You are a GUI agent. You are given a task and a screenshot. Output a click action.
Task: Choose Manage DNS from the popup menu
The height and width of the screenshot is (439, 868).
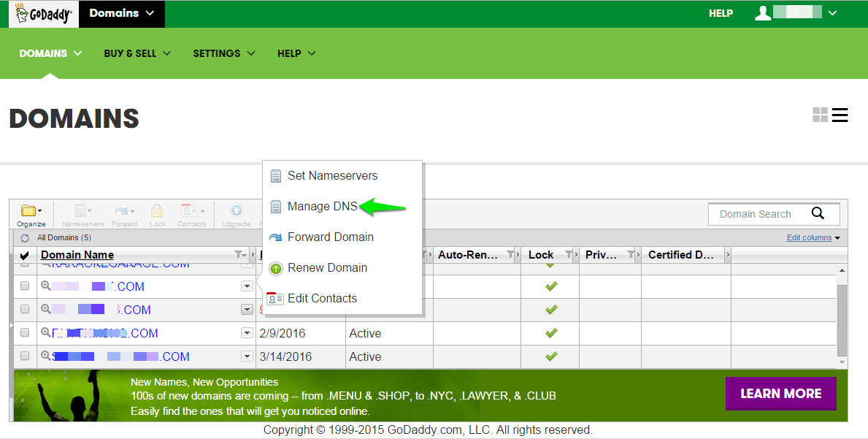coord(342,207)
